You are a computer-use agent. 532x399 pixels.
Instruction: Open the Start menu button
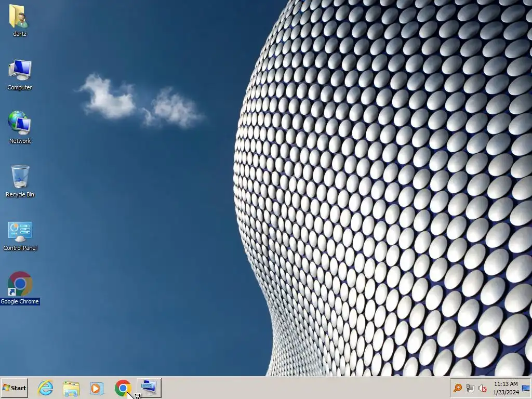click(x=14, y=388)
